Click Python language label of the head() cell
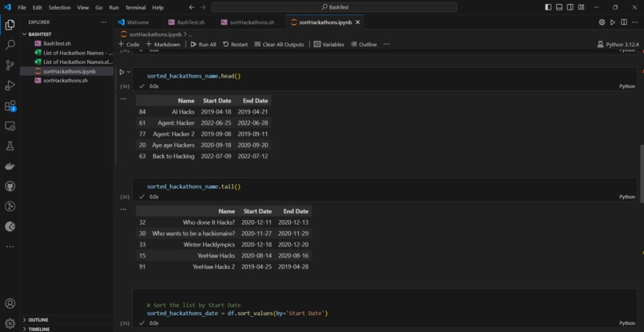The height and width of the screenshot is (332, 644). (x=626, y=86)
